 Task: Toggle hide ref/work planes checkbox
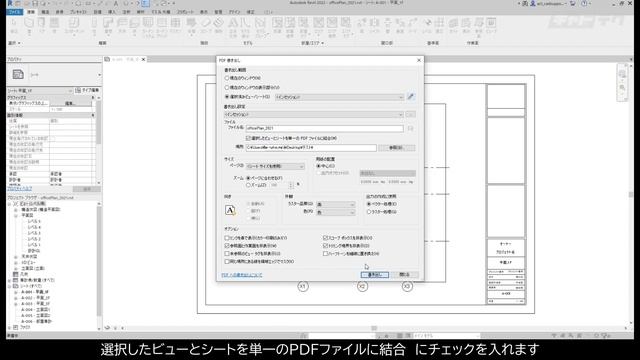click(x=227, y=246)
